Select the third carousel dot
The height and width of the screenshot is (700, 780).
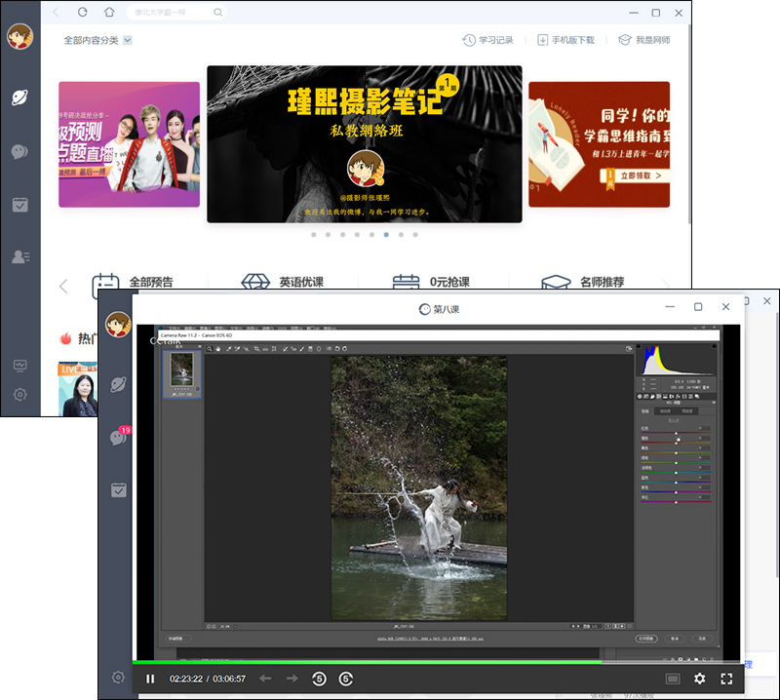click(343, 235)
